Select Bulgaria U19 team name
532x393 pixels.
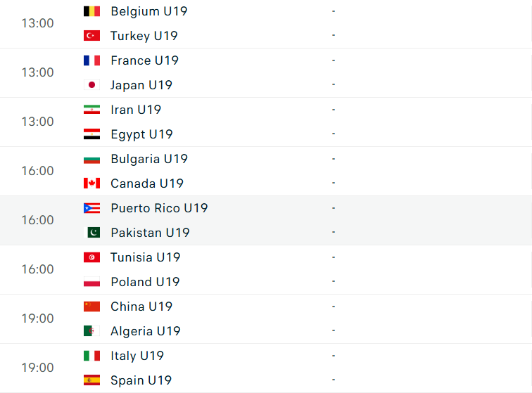(149, 159)
